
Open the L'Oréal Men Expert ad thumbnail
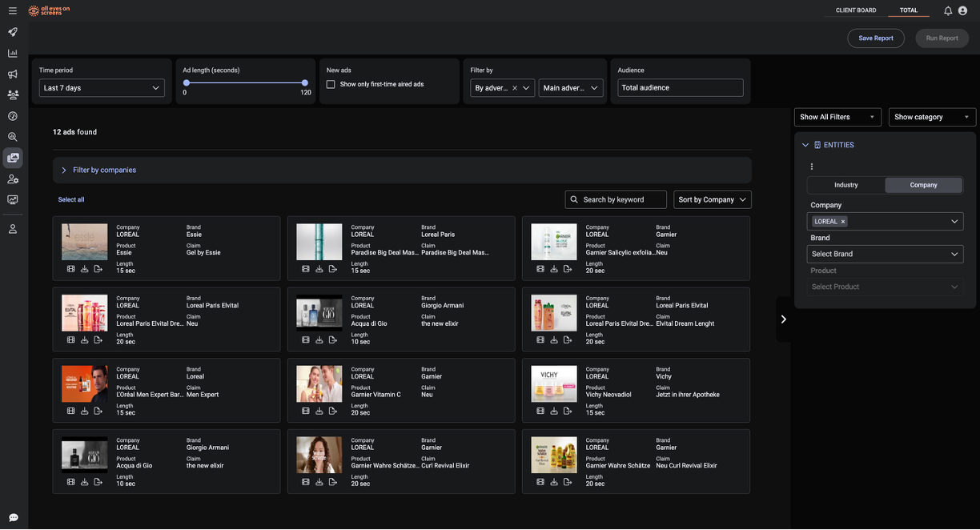point(85,383)
